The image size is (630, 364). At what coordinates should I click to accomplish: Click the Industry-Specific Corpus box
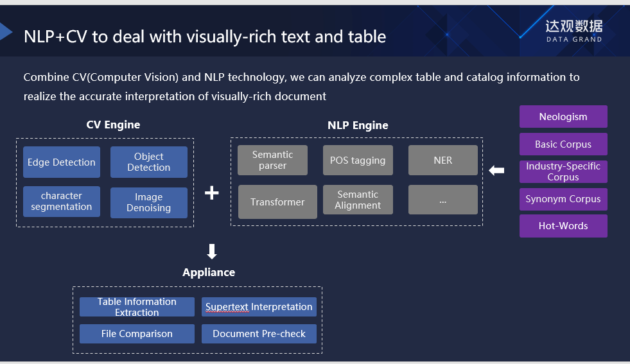[x=563, y=171]
